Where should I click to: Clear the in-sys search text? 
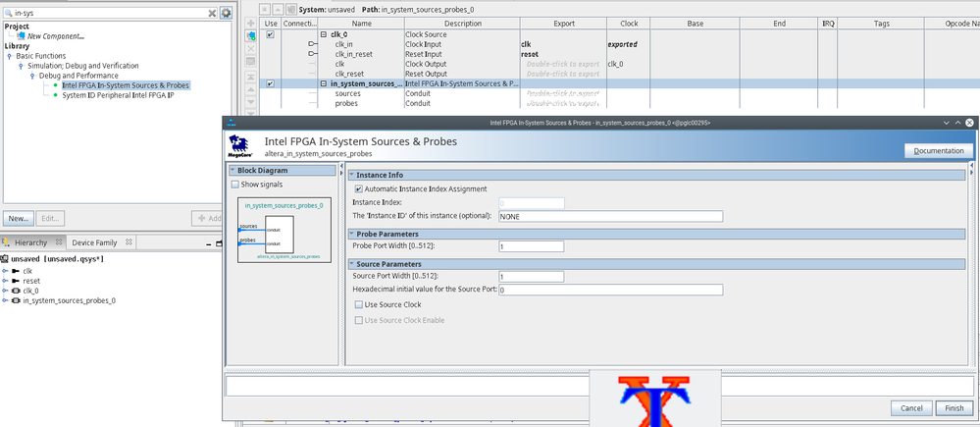click(x=212, y=13)
